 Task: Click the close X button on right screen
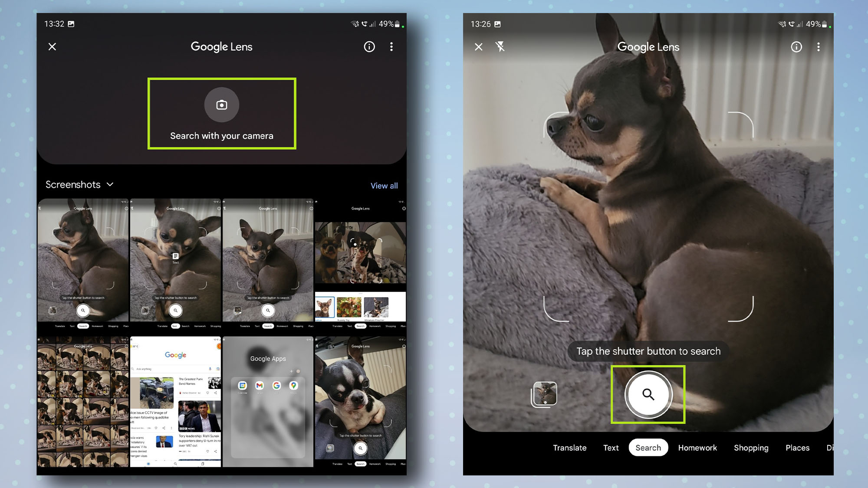479,46
